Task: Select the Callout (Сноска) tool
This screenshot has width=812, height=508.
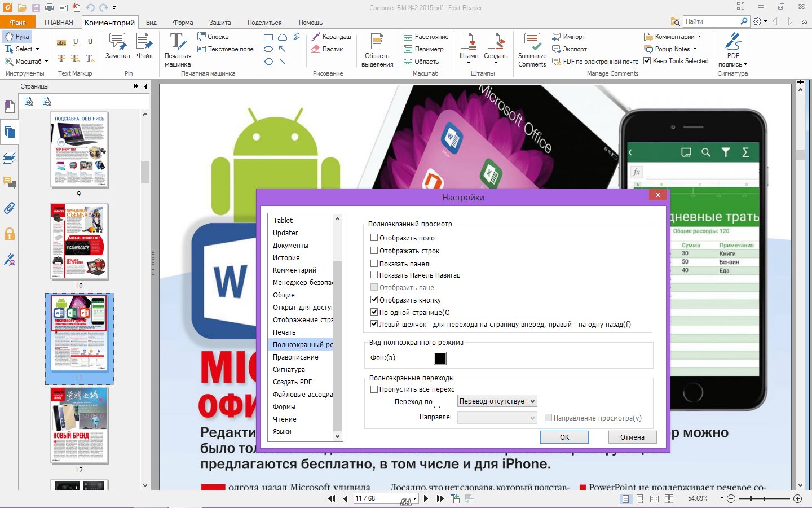Action: (x=213, y=37)
